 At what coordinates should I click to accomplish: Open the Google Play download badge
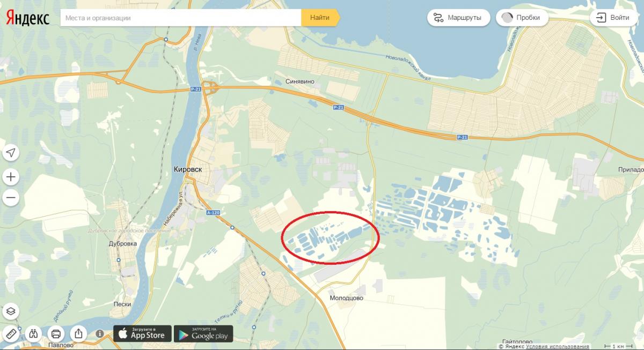(x=203, y=333)
